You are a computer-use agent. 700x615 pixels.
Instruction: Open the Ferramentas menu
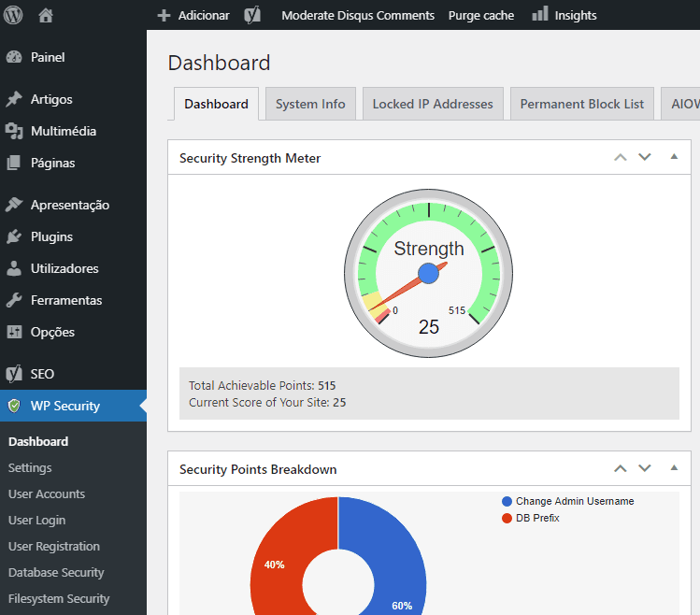[x=66, y=300]
